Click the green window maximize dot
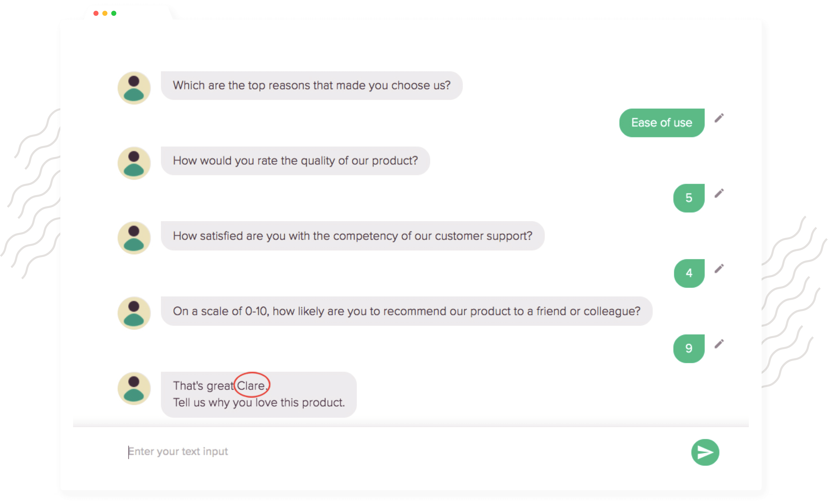The image size is (828, 504). pyautogui.click(x=114, y=13)
